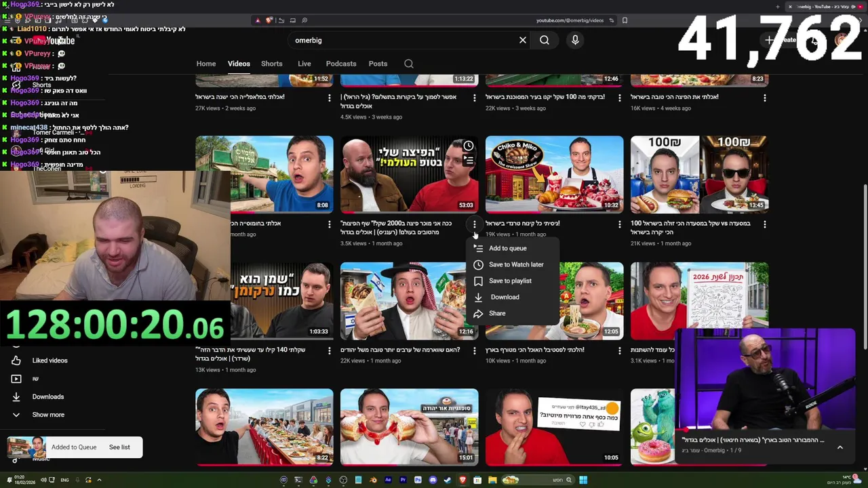Open Liked videos in the sidebar
Screen dimensions: 868x488
[50, 361]
